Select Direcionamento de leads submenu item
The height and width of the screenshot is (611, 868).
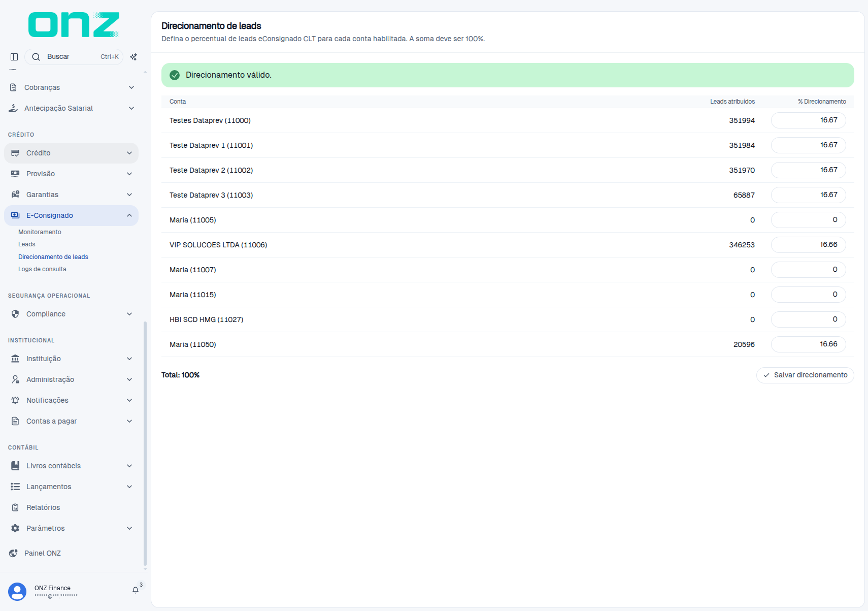pos(53,257)
